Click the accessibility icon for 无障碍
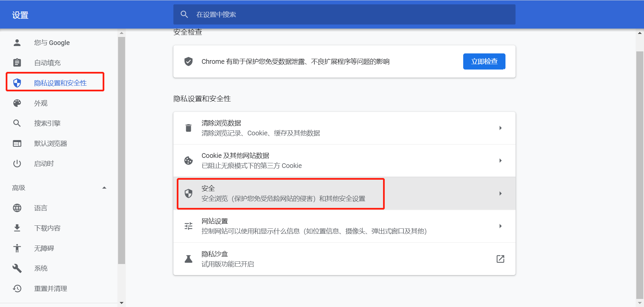The image size is (644, 307). (17, 248)
